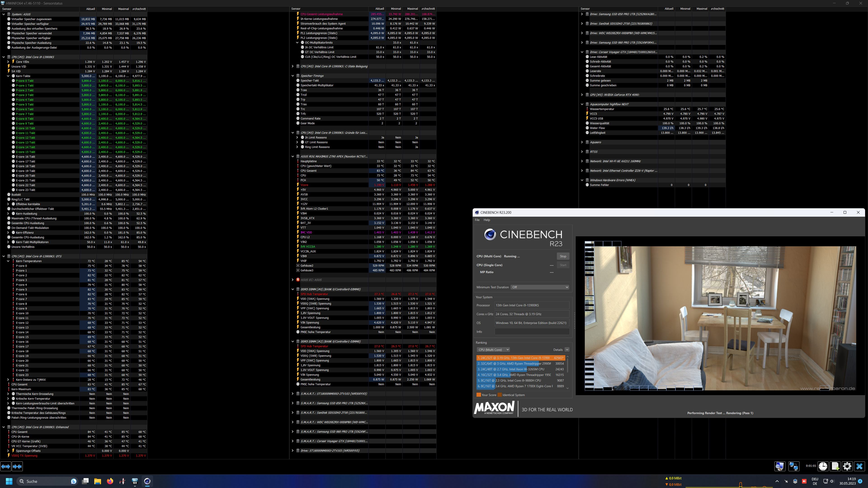Collapse the Aquacomputer highflow NEXT group

point(582,104)
